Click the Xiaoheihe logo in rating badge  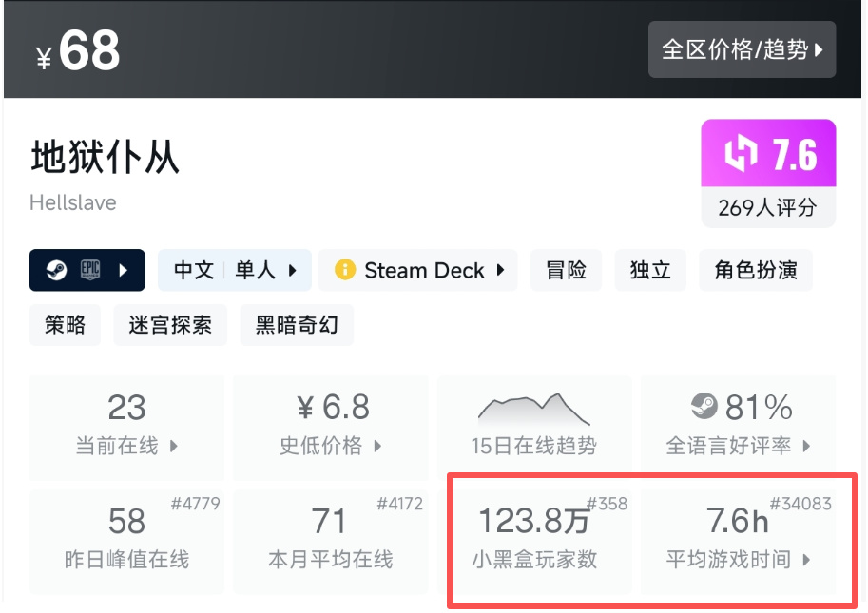(x=742, y=153)
